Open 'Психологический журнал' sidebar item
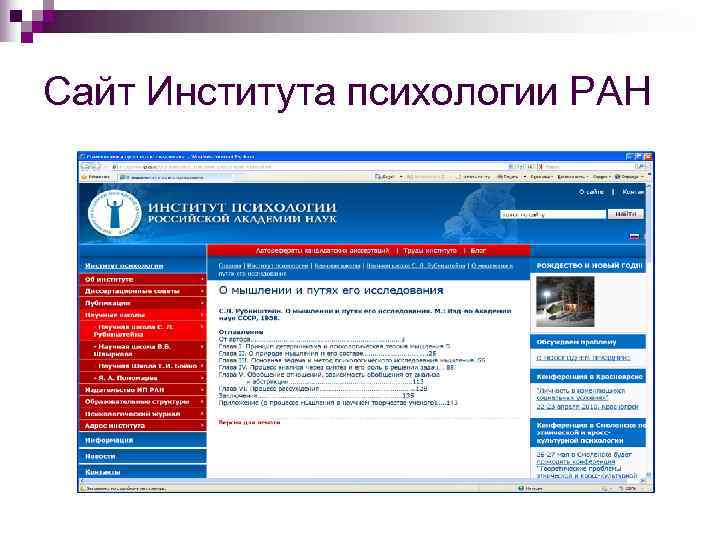The height and width of the screenshot is (540, 720). pyautogui.click(x=142, y=414)
